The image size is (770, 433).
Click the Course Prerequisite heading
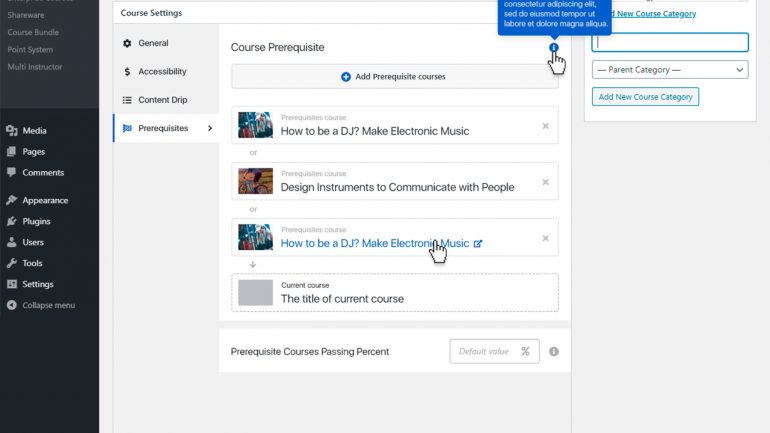coord(277,48)
